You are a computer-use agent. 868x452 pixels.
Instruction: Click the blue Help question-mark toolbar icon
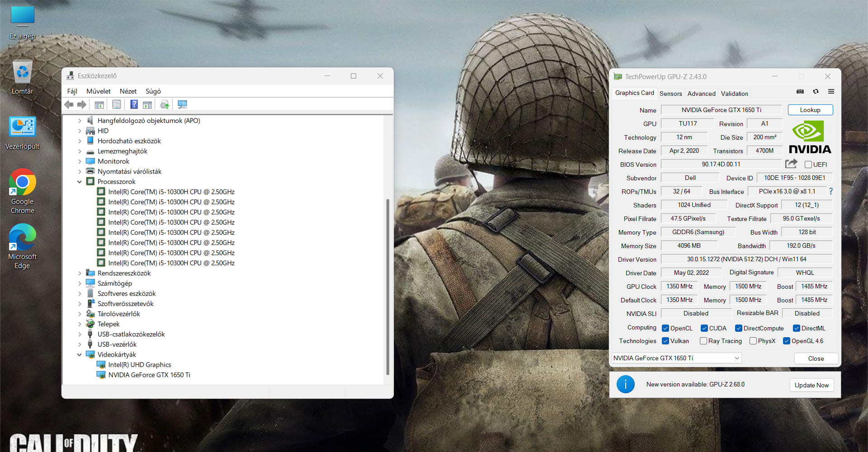click(134, 105)
